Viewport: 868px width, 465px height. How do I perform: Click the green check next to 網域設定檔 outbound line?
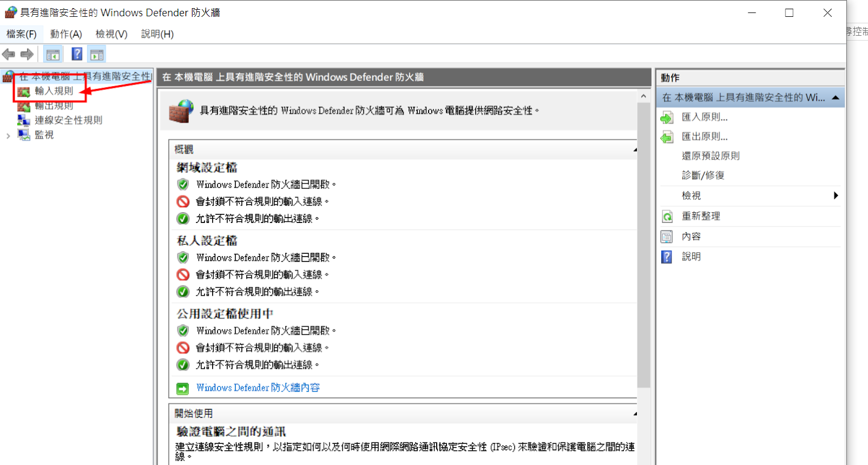click(x=183, y=219)
